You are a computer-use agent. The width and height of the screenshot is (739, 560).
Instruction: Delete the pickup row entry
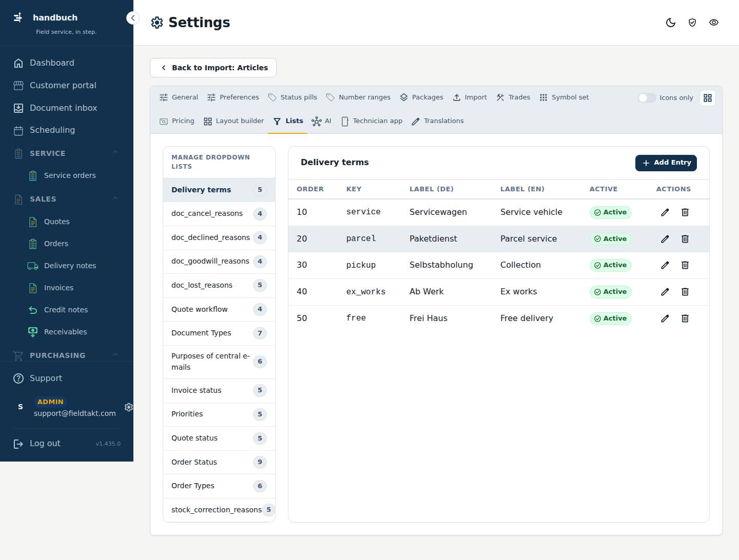685,265
